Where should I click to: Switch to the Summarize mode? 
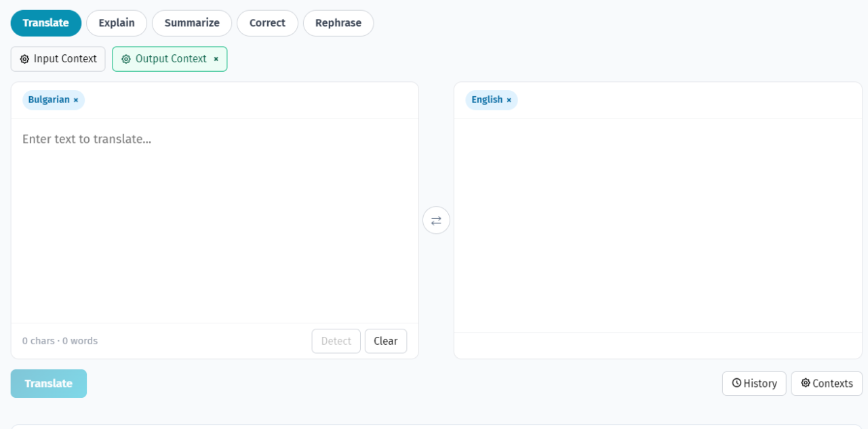point(191,22)
